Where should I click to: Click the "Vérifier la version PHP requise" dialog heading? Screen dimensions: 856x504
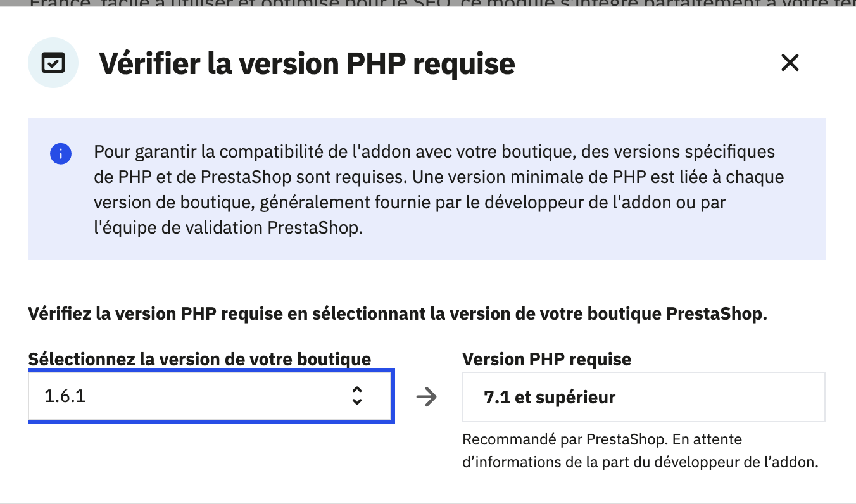[x=307, y=63]
